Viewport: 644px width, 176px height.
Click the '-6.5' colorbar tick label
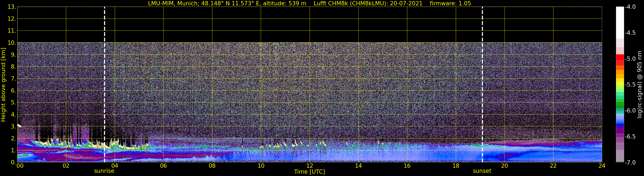(x=630, y=137)
